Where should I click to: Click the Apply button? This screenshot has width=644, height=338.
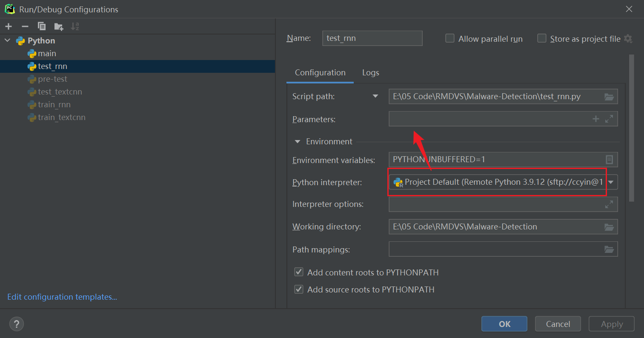coord(612,324)
